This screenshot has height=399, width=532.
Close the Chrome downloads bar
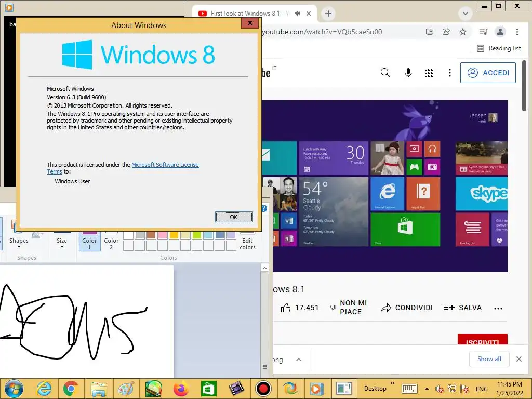pos(519,359)
